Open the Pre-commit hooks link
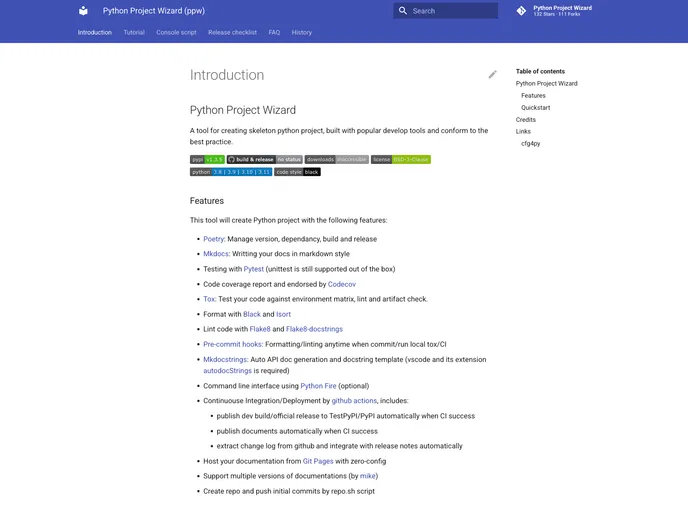The height and width of the screenshot is (512, 688). [233, 344]
